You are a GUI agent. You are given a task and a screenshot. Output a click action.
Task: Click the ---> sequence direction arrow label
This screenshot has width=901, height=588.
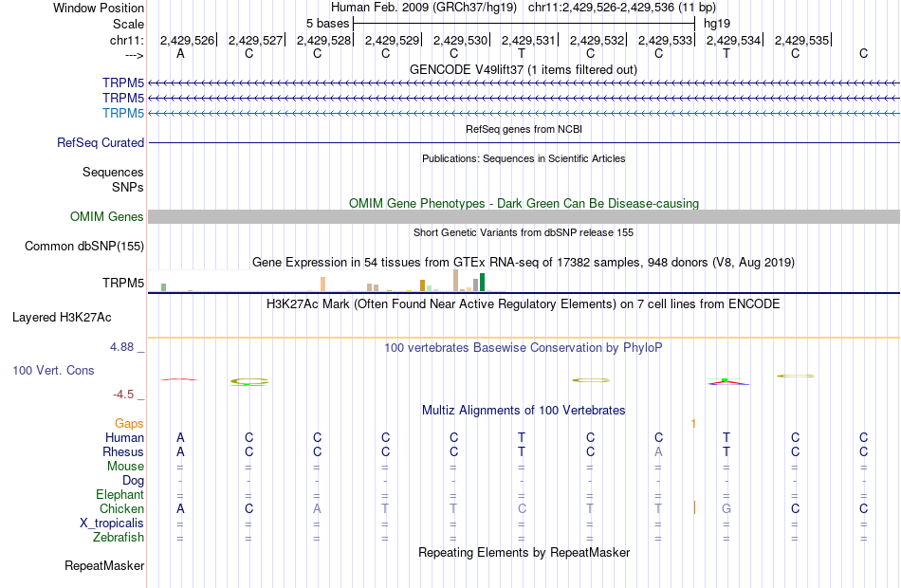tap(135, 55)
